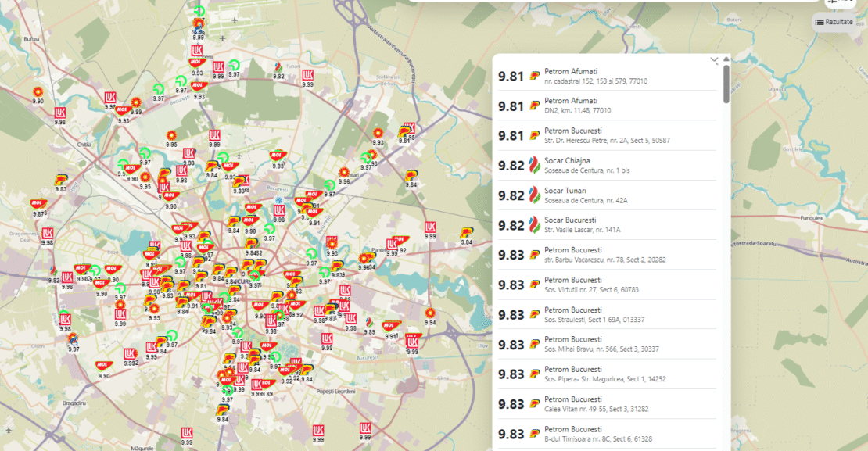Screen dimensions: 868x451
Task: Click the sun-logo marker priced 9.94 east
Action: [430, 313]
